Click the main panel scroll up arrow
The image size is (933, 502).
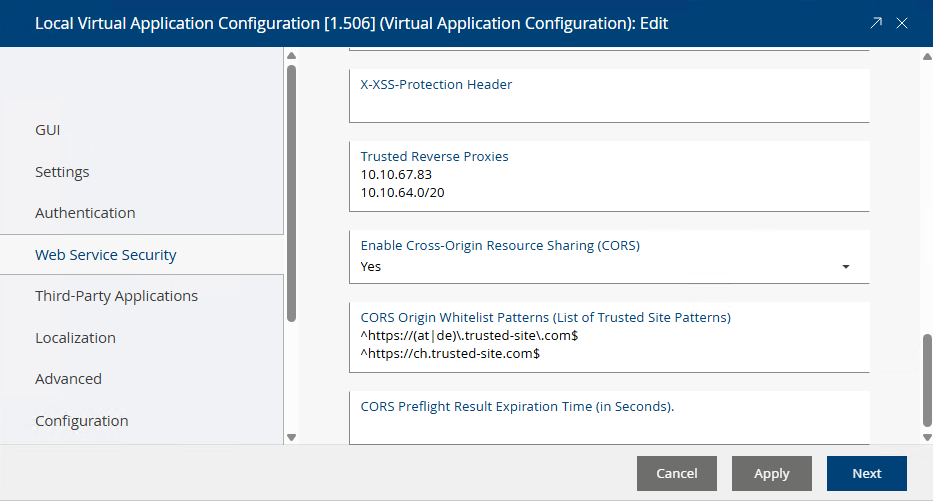[926, 57]
